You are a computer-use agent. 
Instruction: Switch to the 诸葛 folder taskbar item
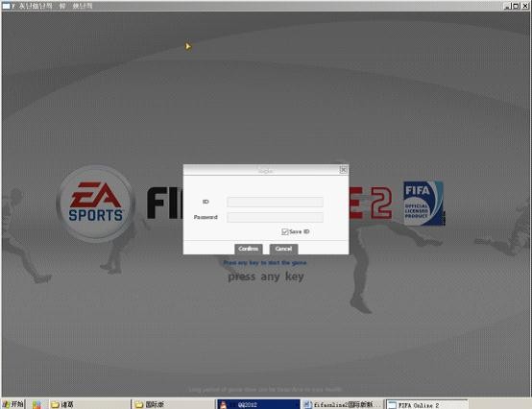(x=89, y=404)
